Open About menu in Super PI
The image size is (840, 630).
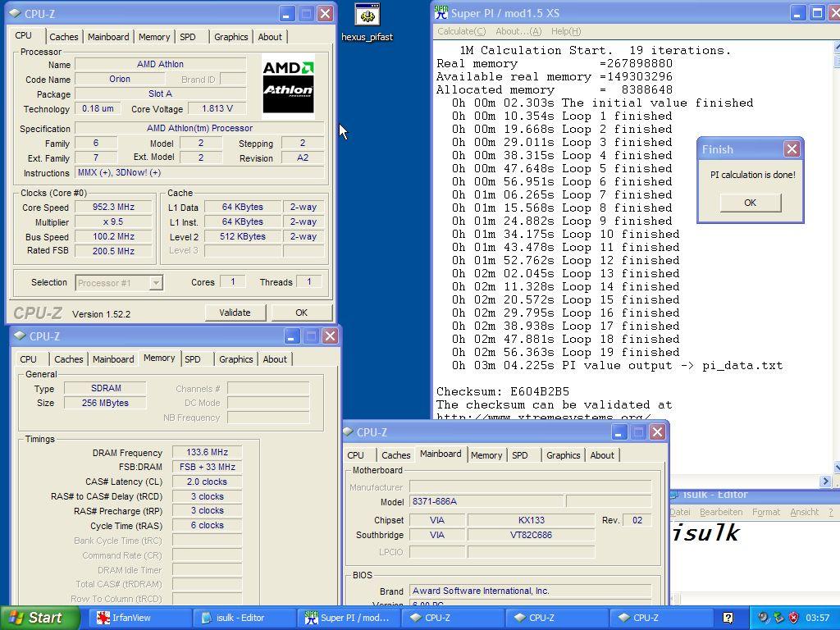pos(518,31)
